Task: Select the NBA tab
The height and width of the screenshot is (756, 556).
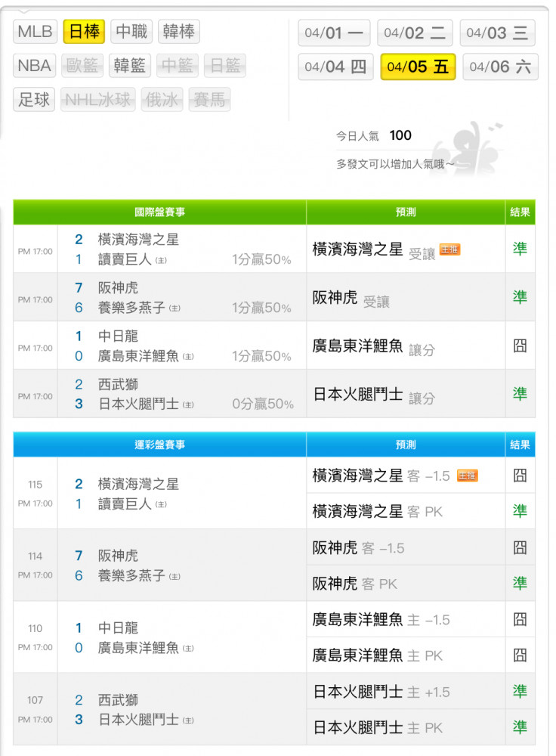Action: [x=34, y=66]
